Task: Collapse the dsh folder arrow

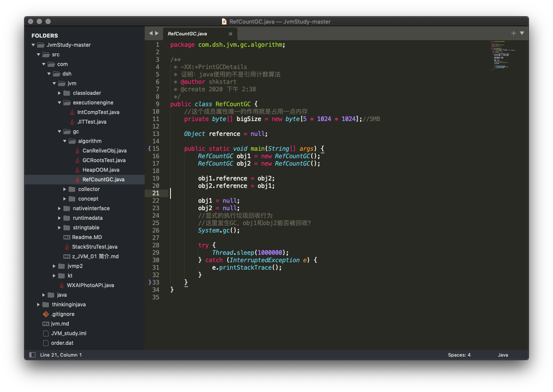Action: click(49, 74)
